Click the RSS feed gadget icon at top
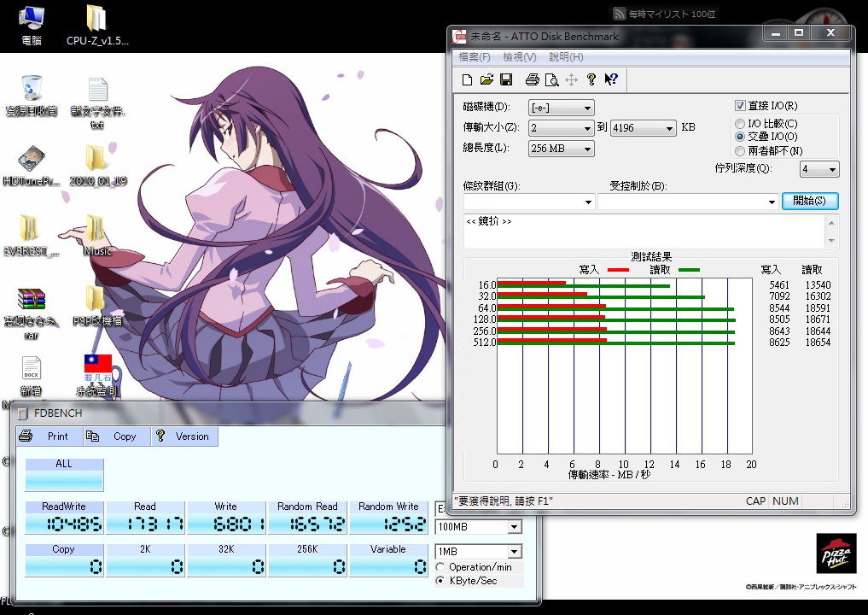The width and height of the screenshot is (868, 615). [620, 14]
